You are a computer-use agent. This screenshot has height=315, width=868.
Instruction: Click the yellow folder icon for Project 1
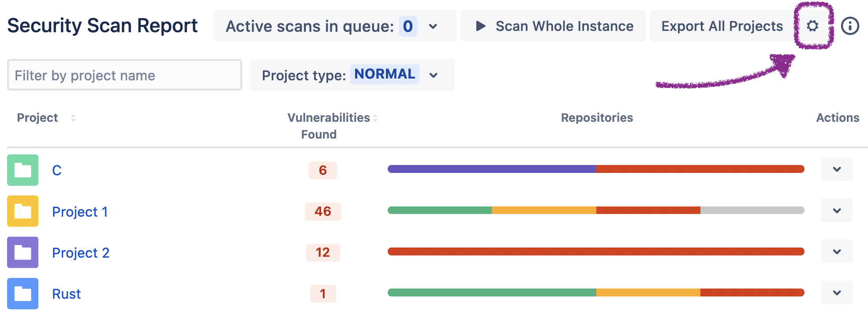[22, 211]
